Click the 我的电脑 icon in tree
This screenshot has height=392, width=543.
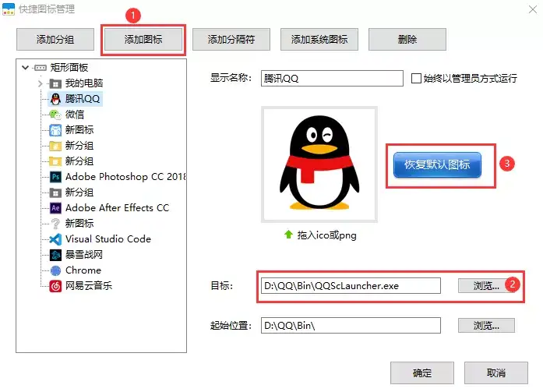click(x=55, y=83)
